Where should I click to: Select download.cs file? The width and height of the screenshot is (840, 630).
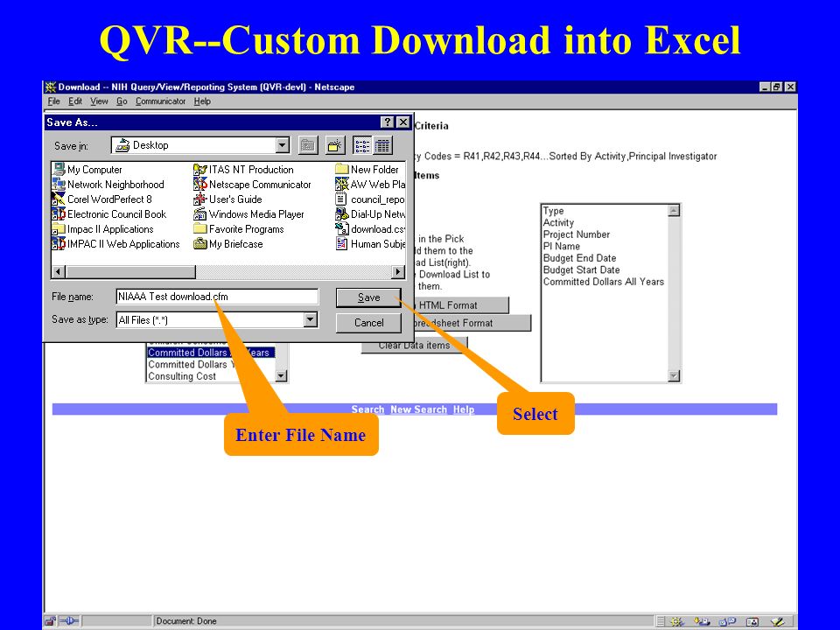[370, 229]
